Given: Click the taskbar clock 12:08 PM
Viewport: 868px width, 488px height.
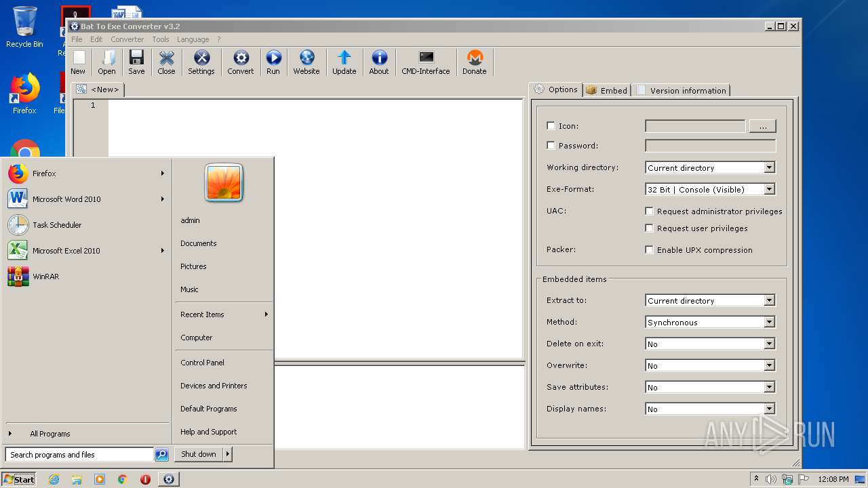Looking at the screenshot, I should coord(833,479).
